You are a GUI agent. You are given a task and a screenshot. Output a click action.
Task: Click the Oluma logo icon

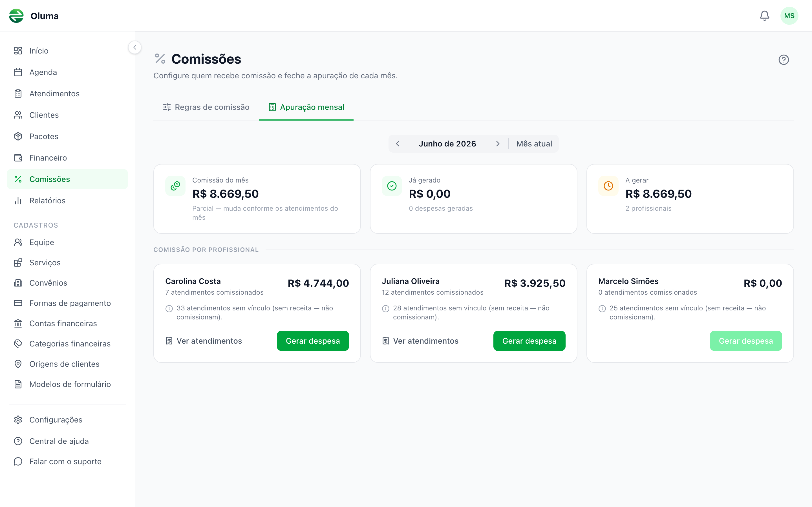pyautogui.click(x=16, y=16)
